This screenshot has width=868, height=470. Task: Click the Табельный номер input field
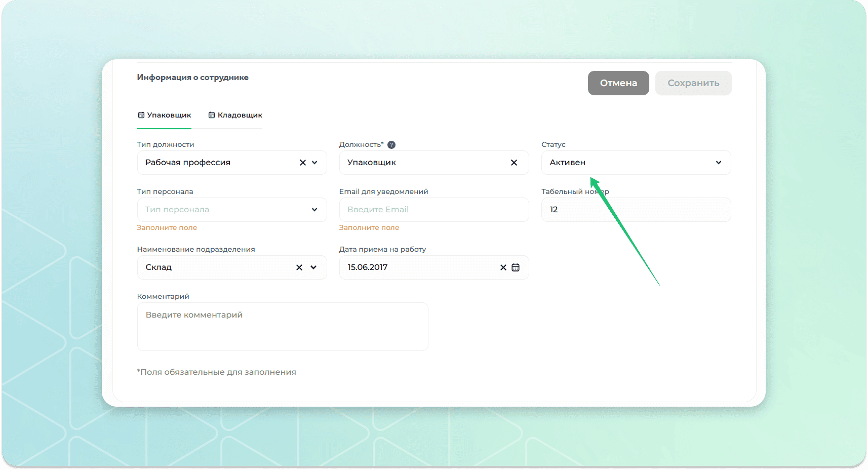pyautogui.click(x=636, y=210)
